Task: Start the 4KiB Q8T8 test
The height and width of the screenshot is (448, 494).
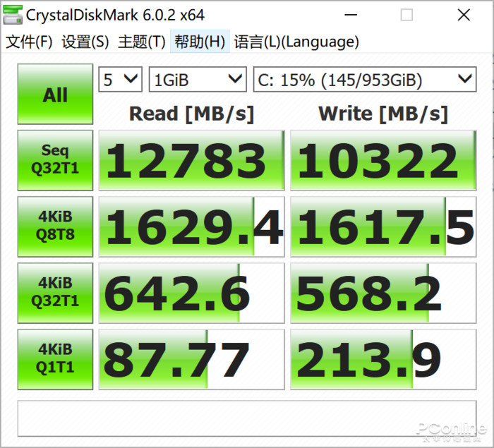Action: point(56,226)
